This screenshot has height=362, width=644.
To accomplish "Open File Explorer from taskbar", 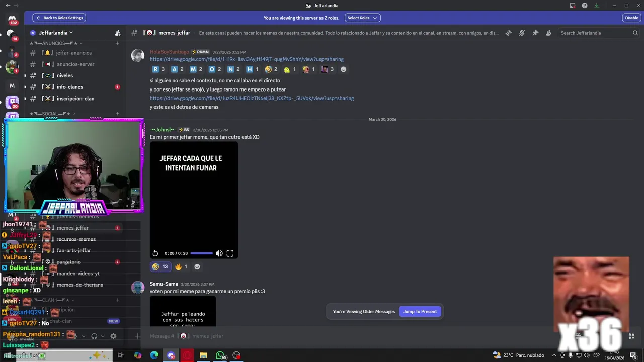I will pos(203,355).
